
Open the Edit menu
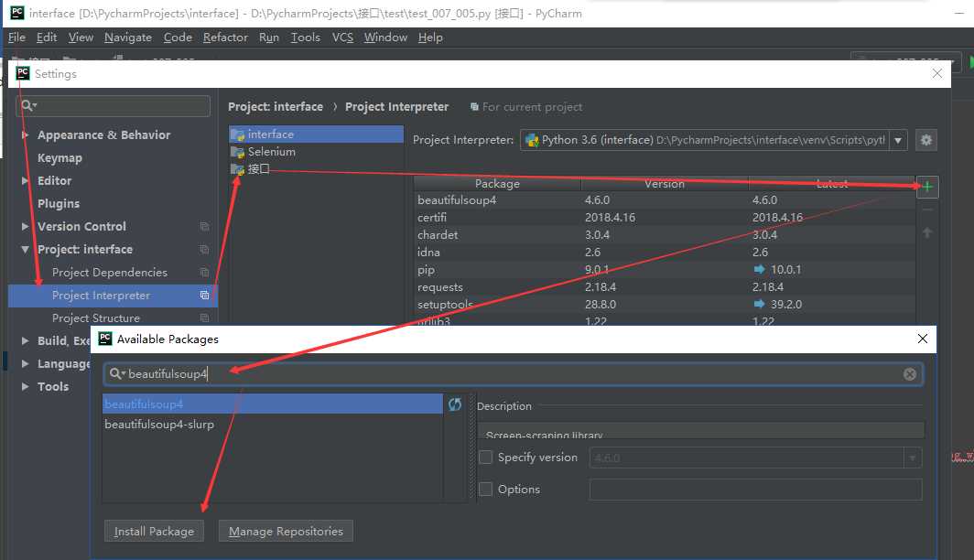tap(47, 38)
